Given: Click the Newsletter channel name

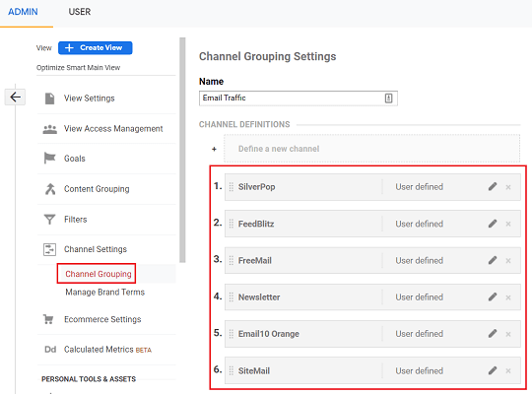Looking at the screenshot, I should click(x=259, y=297).
